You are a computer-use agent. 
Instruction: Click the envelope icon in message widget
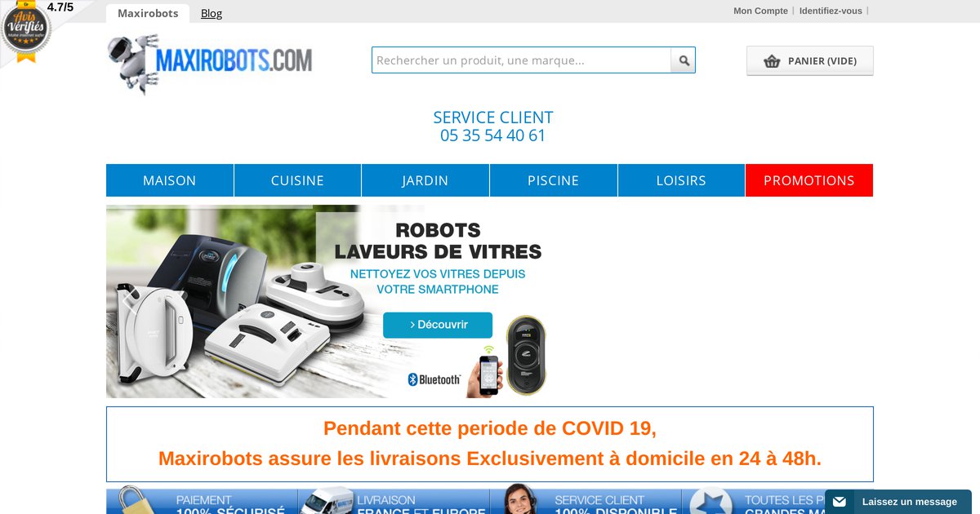tap(840, 502)
